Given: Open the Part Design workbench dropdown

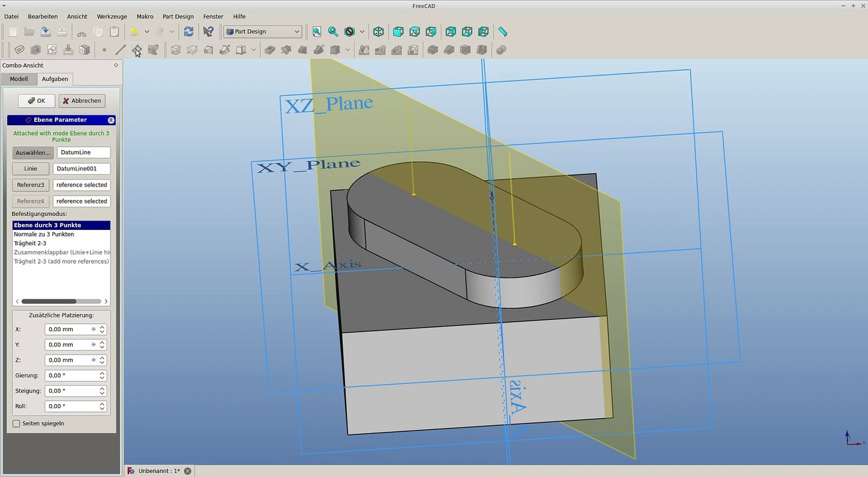Looking at the screenshot, I should 263,32.
